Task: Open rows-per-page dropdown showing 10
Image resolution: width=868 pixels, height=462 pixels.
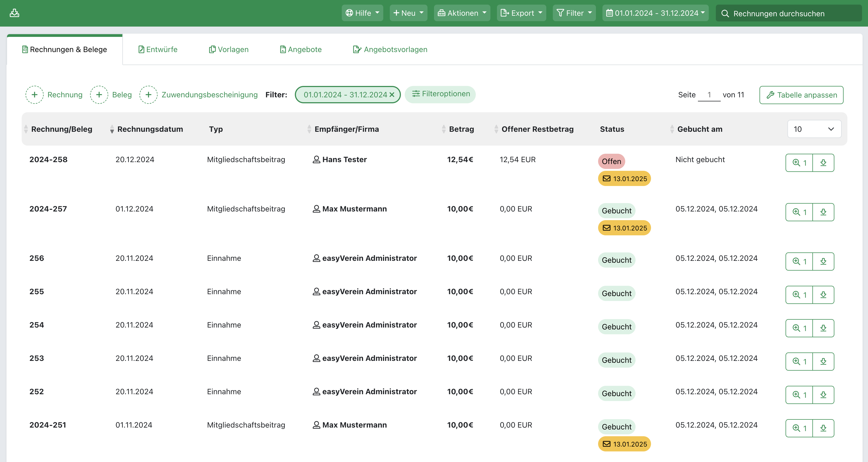Action: (x=814, y=129)
